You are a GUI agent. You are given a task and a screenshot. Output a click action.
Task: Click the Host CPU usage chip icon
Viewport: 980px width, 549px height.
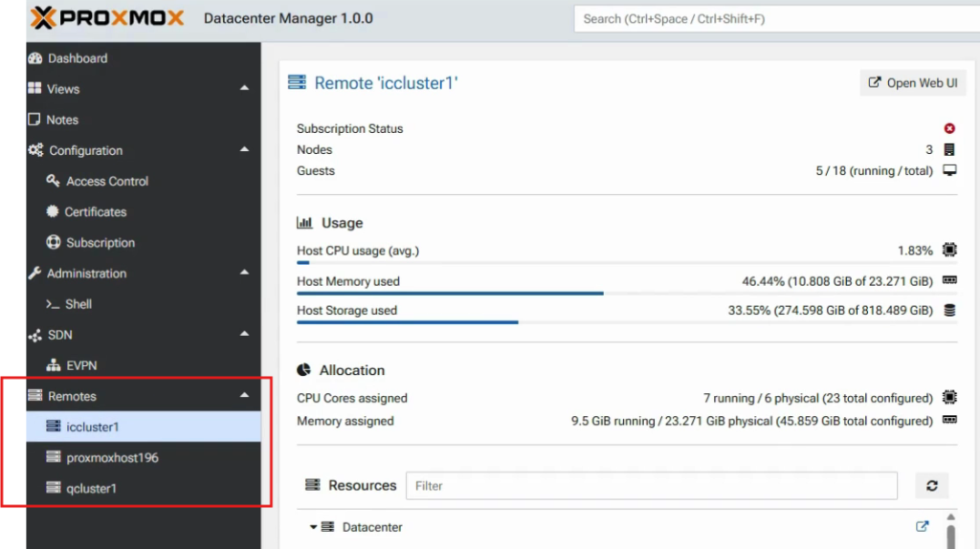point(949,251)
